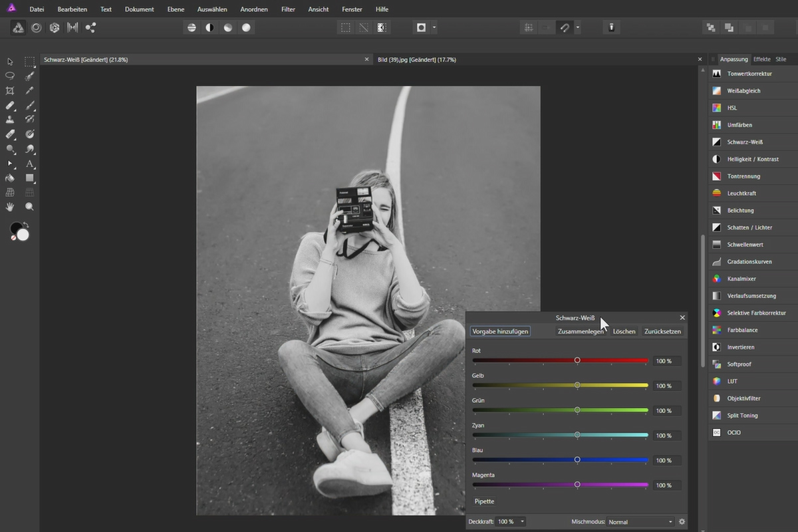Select the Crop tool
The height and width of the screenshot is (532, 798).
coord(9,90)
